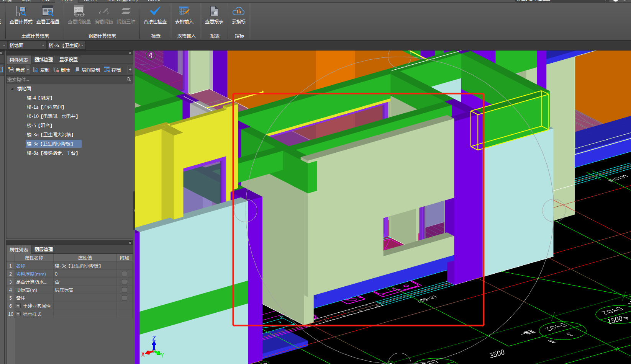
Task: Collapse the 楼地面 tree node
Action: click(x=13, y=88)
